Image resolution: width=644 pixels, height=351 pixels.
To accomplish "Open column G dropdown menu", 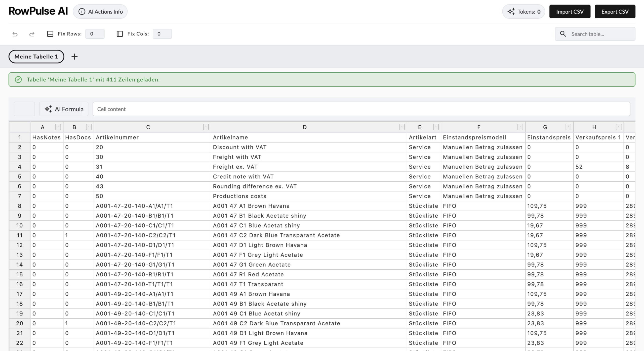I will click(568, 127).
